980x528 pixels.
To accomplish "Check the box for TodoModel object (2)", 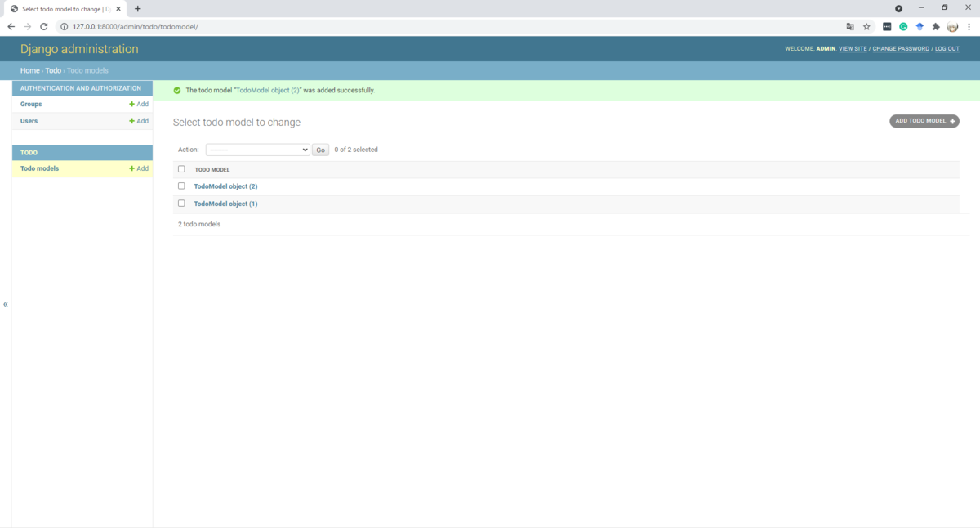I will pyautogui.click(x=181, y=186).
